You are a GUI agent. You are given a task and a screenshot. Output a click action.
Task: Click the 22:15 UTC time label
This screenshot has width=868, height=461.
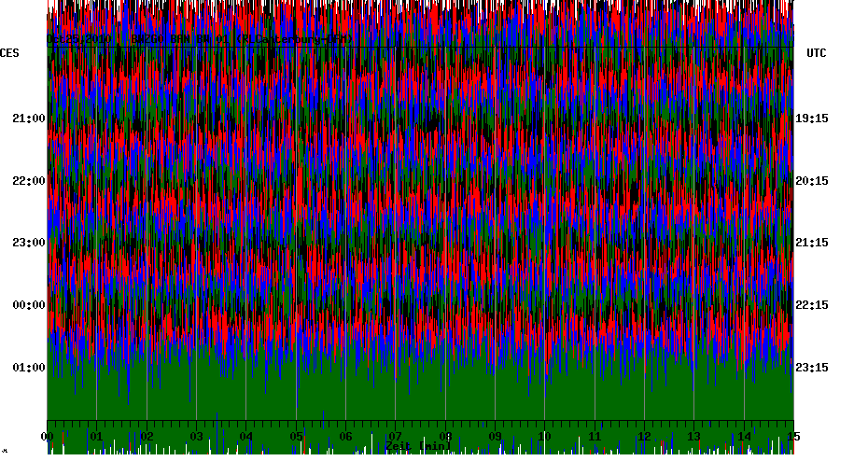[812, 305]
